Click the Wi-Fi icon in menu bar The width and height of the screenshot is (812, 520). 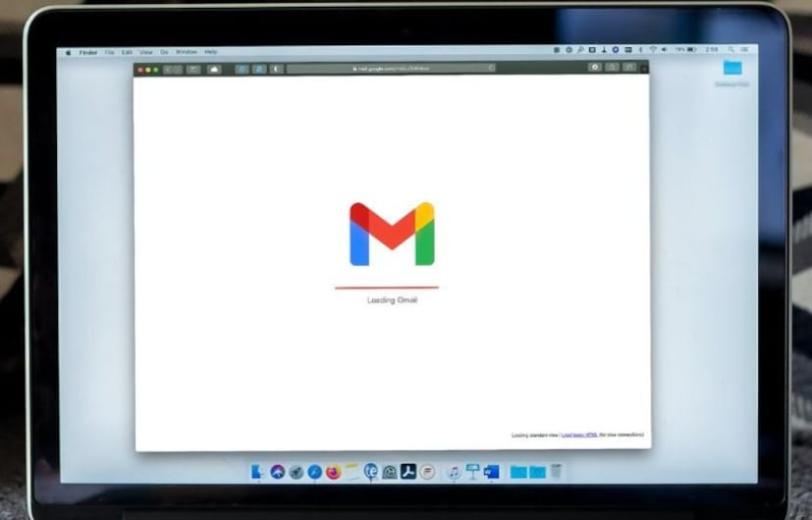point(652,49)
